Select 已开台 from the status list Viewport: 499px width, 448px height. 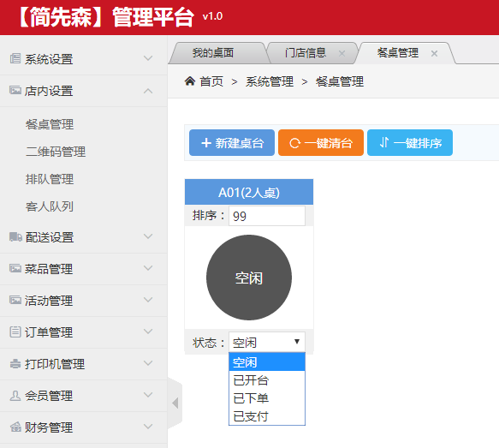point(267,380)
